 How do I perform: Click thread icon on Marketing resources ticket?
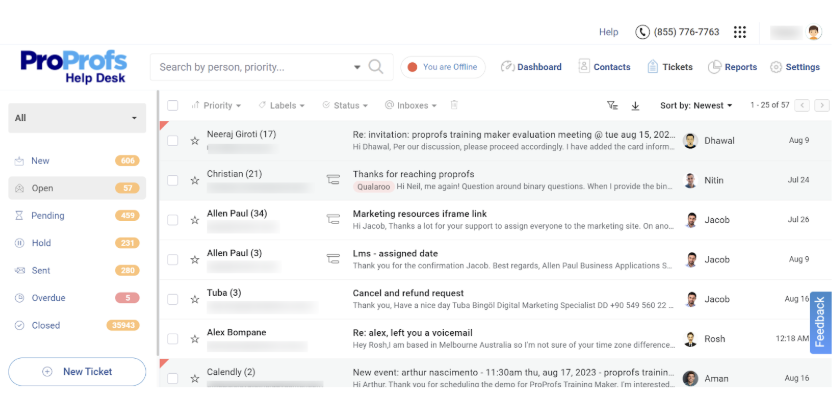pyautogui.click(x=333, y=219)
